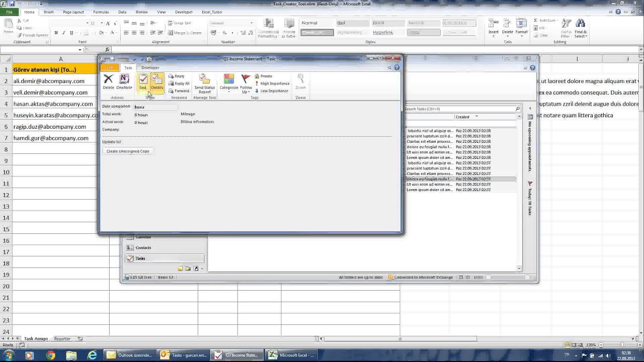Send task to OneNote
This screenshot has height=362, width=644.
pos(124,82)
